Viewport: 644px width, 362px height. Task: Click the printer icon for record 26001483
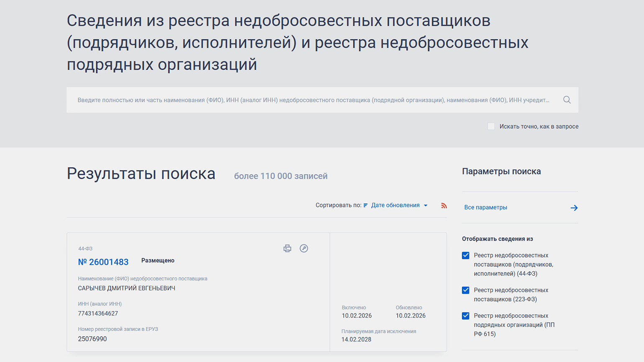287,248
